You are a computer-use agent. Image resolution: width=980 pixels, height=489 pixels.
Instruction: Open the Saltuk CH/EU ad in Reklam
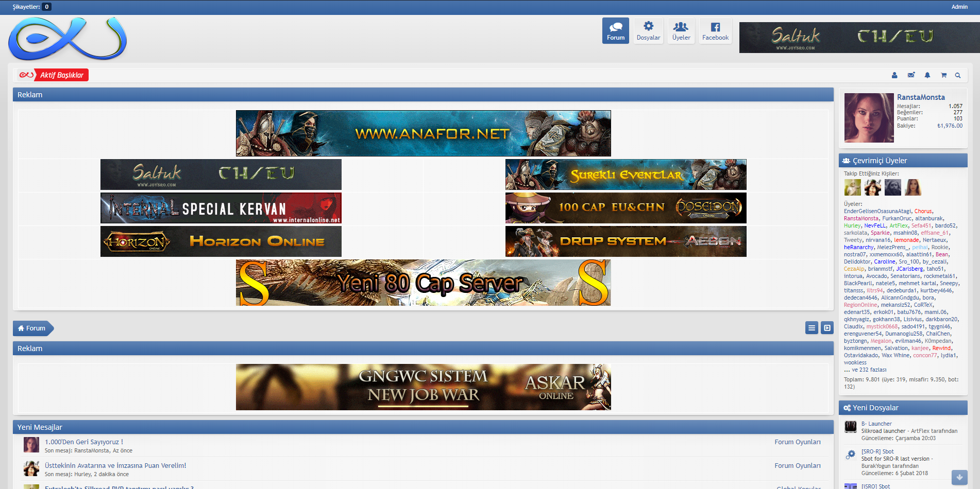pos(221,174)
